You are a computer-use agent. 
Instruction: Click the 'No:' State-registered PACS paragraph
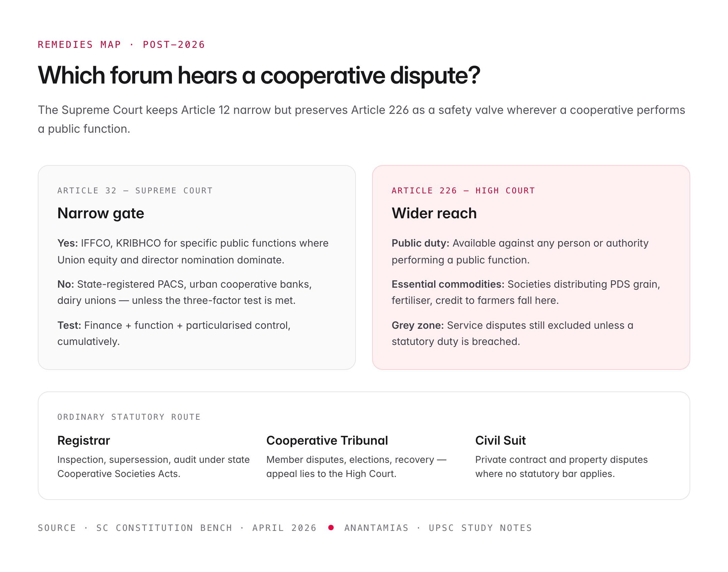(x=184, y=292)
